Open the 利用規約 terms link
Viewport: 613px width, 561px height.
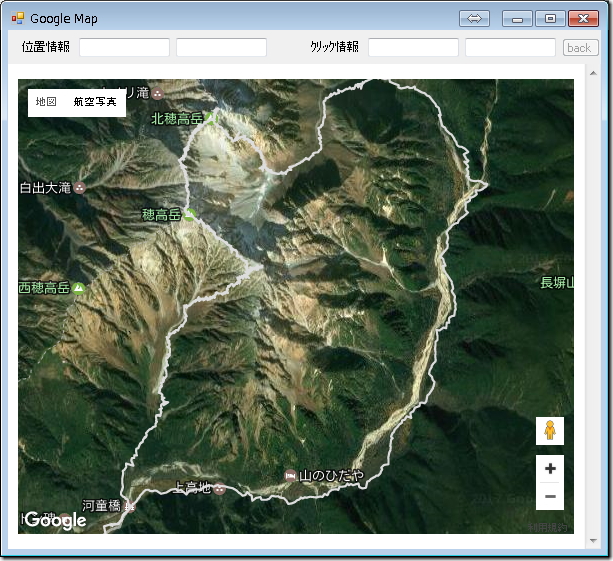[548, 526]
